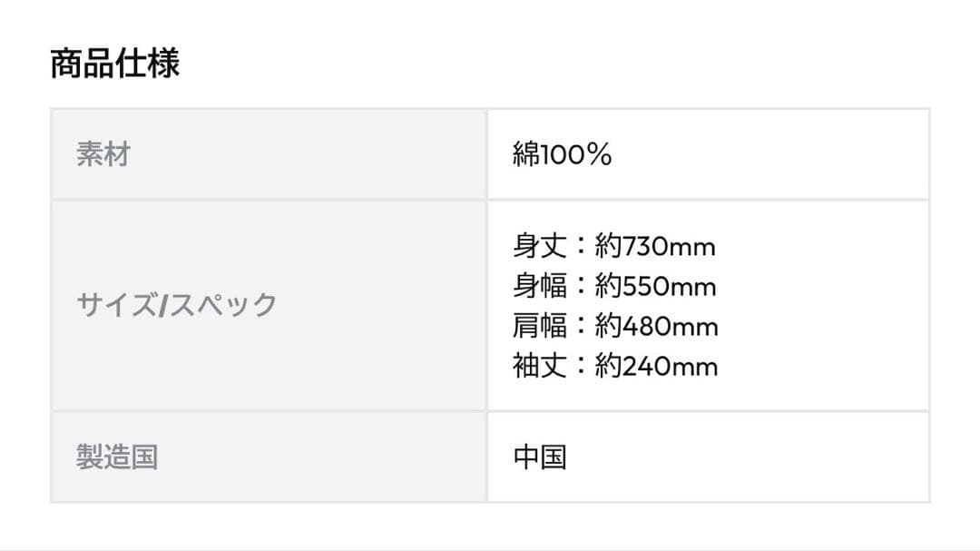Click the 約480mm shoulder value
Viewport: 980px width, 551px height.
point(656,326)
